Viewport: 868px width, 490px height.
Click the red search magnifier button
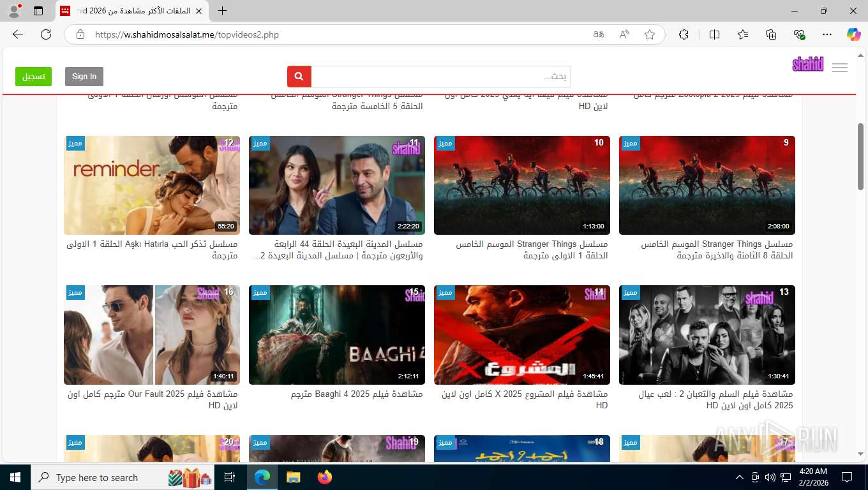pos(299,77)
